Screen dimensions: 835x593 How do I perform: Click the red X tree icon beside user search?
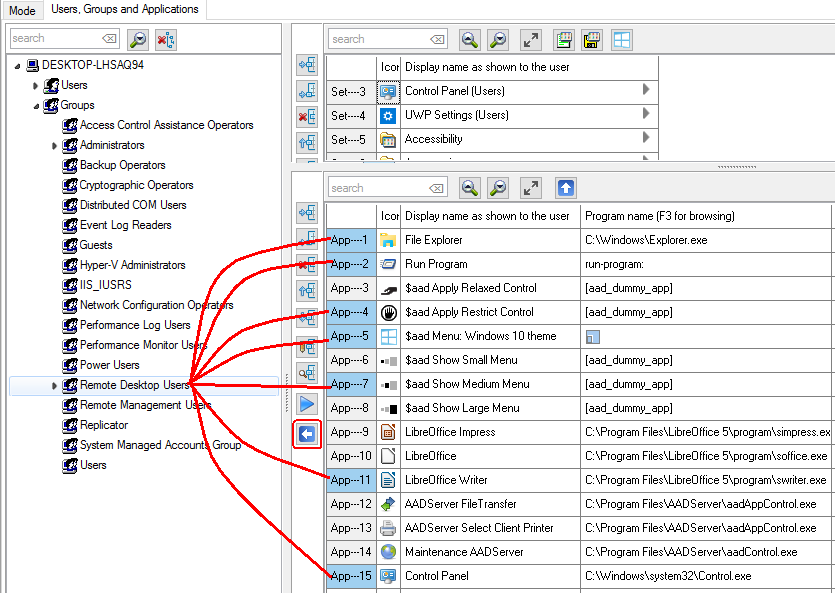(166, 39)
